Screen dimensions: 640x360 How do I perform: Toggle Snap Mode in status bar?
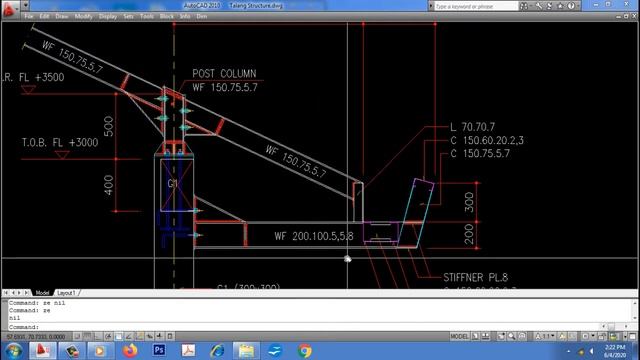point(77,336)
